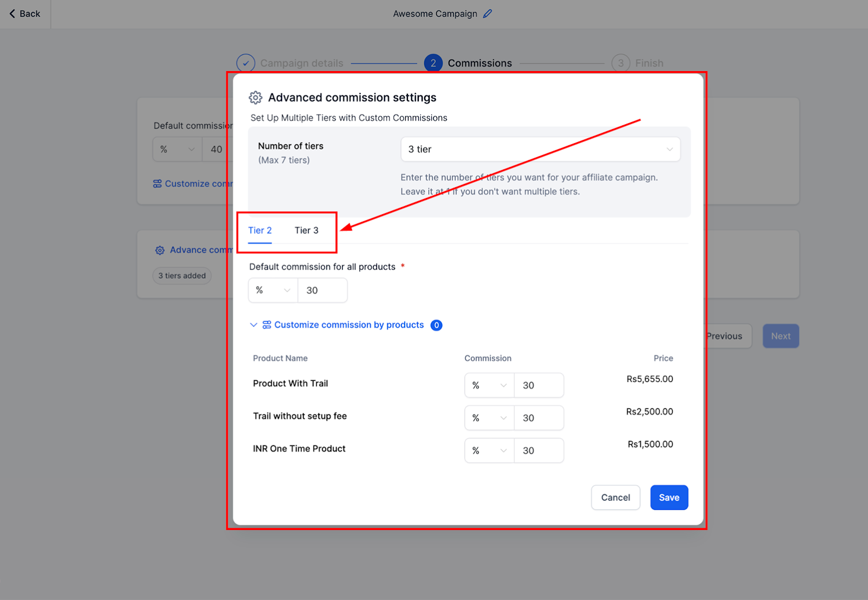The height and width of the screenshot is (600, 868).
Task: Click the Next button in background
Action: click(x=781, y=336)
